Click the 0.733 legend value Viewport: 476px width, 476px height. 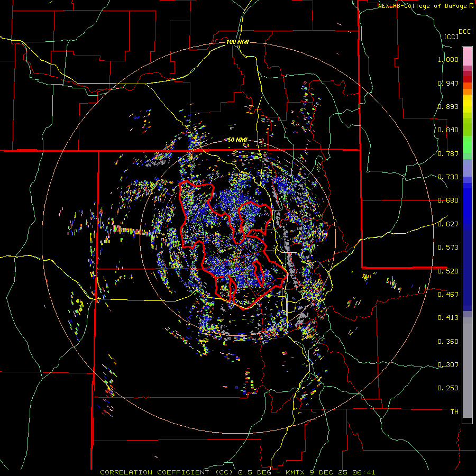pyautogui.click(x=448, y=177)
